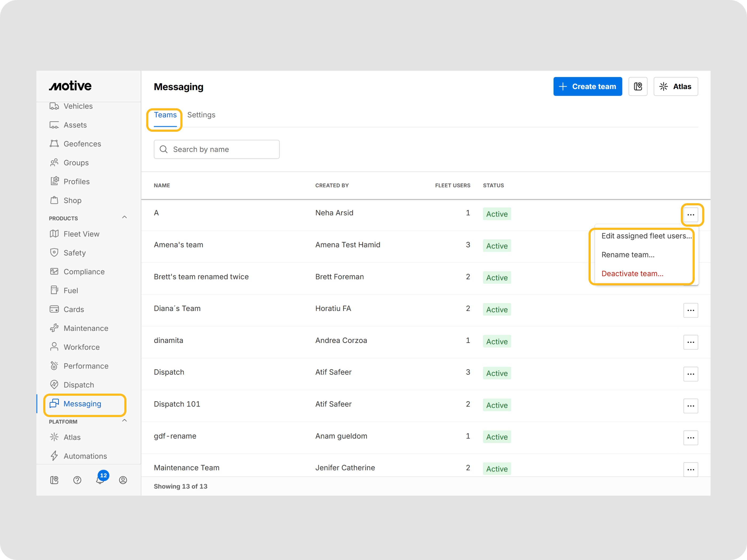Open the Workforce product

pyautogui.click(x=74, y=347)
